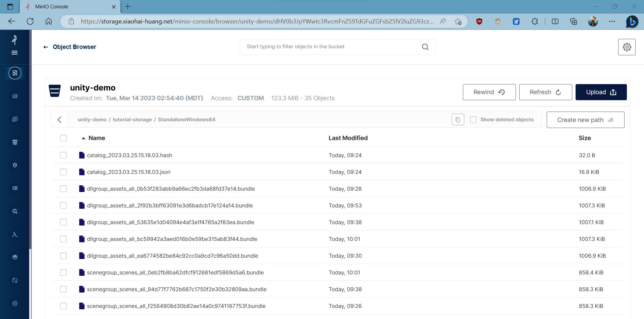Click the lambda icon in the sidebar

[15, 235]
